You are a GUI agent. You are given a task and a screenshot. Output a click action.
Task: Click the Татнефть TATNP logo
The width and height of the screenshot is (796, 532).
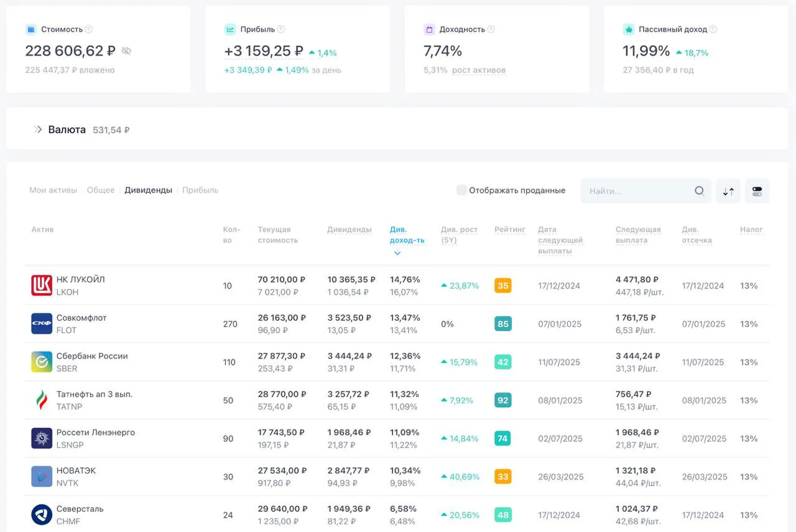(x=42, y=400)
